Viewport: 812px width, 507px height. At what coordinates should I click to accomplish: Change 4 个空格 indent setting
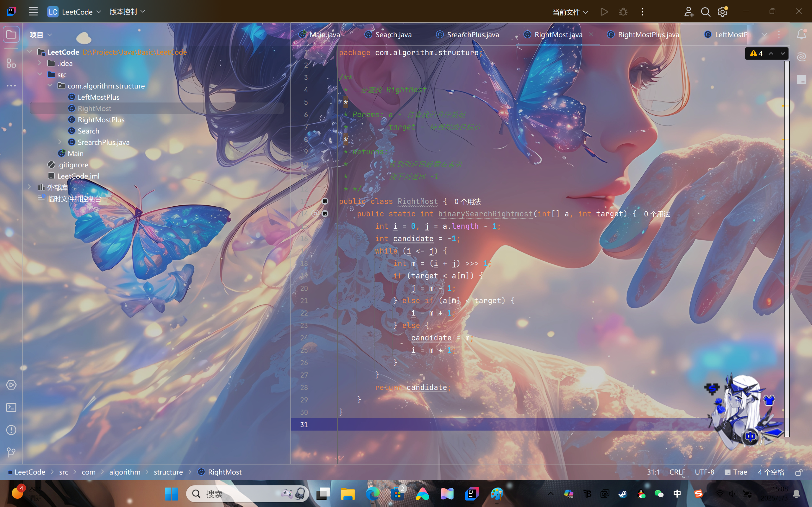pos(771,472)
